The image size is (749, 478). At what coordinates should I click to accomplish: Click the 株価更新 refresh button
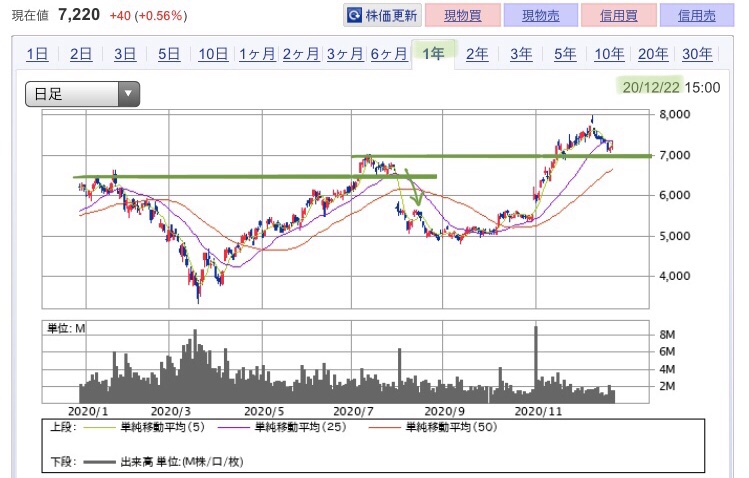[382, 15]
